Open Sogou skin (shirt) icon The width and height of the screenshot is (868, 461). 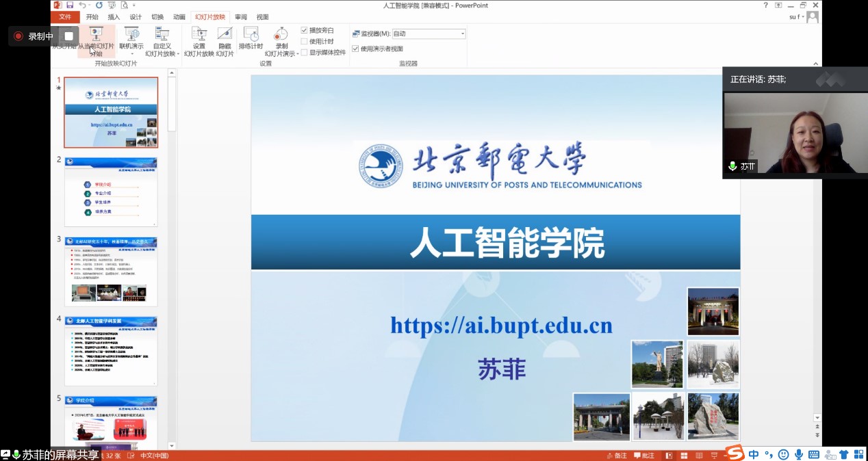click(843, 454)
